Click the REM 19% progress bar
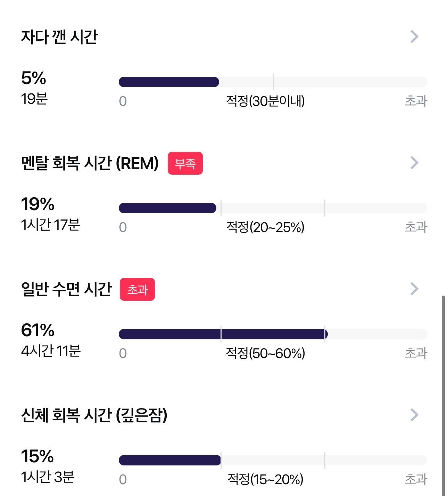This screenshot has height=496, width=448. coord(273,208)
